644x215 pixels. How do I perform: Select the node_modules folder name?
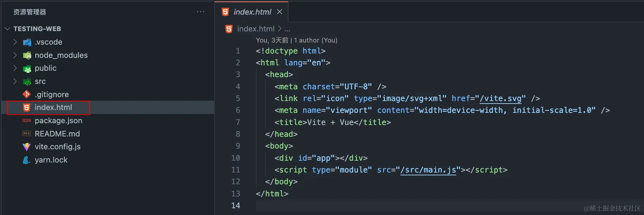click(61, 55)
